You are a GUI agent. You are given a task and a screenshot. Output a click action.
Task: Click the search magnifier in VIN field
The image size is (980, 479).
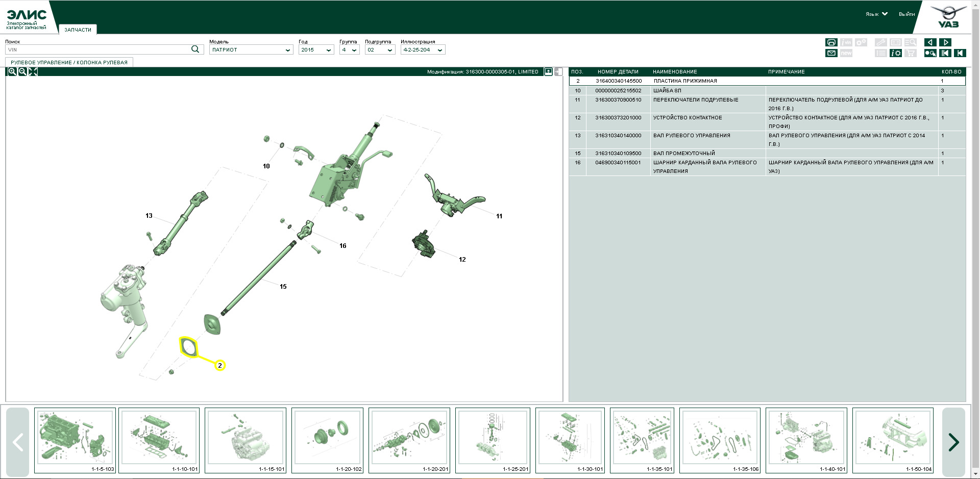[195, 49]
